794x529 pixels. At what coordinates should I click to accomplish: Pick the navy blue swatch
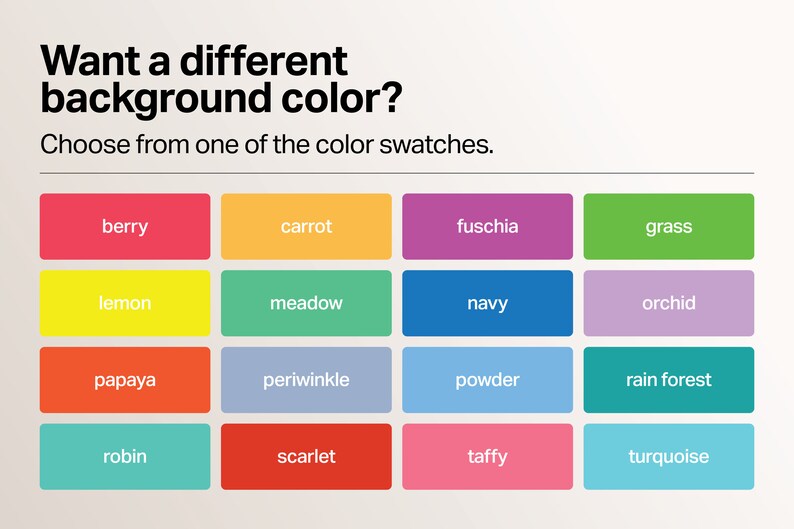(487, 303)
